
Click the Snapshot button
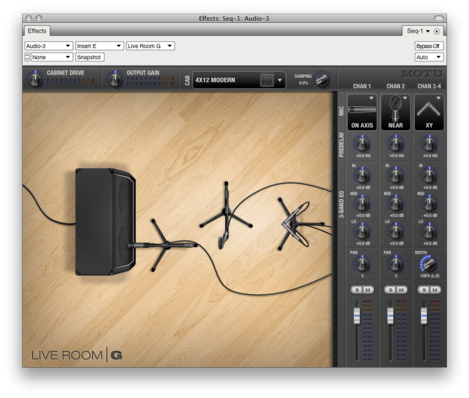(89, 57)
